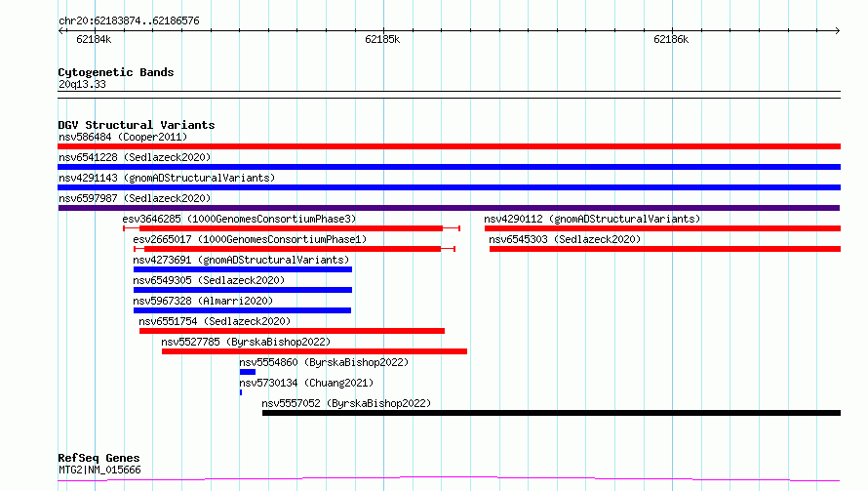Select the nsv5527785 (ByrskaBishop2022) label
This screenshot has width=868, height=491.
(x=246, y=342)
